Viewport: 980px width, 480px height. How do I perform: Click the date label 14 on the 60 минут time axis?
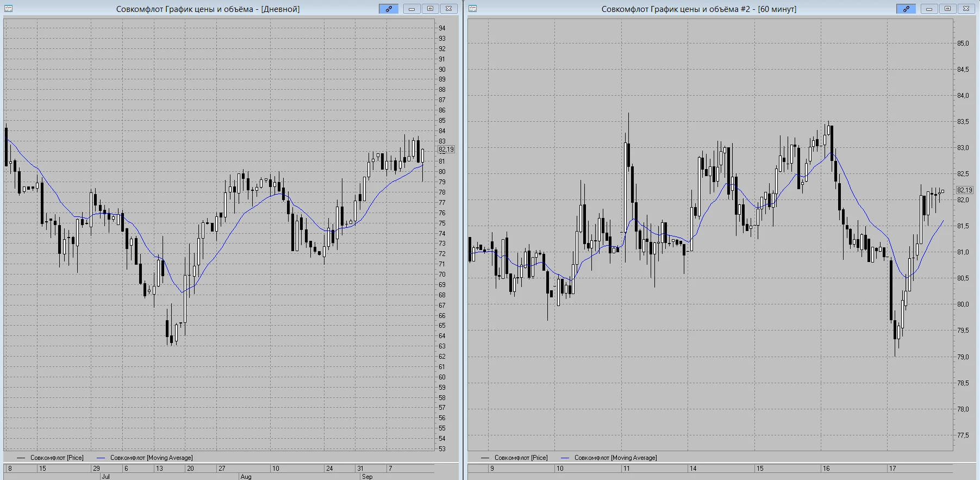tap(693, 469)
